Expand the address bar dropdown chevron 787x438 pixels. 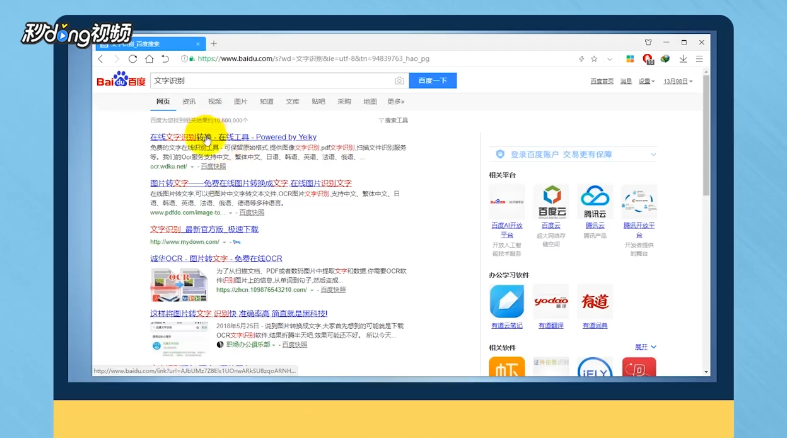(609, 59)
